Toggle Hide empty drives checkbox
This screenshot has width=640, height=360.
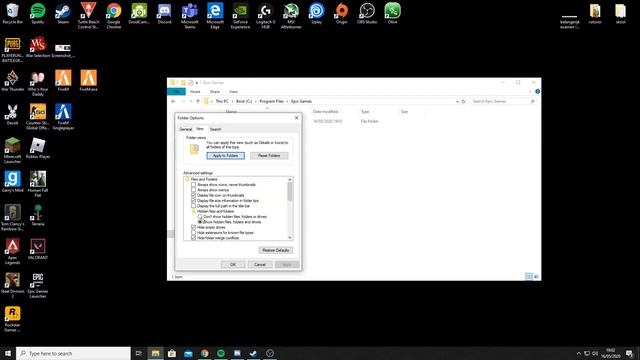click(x=193, y=227)
